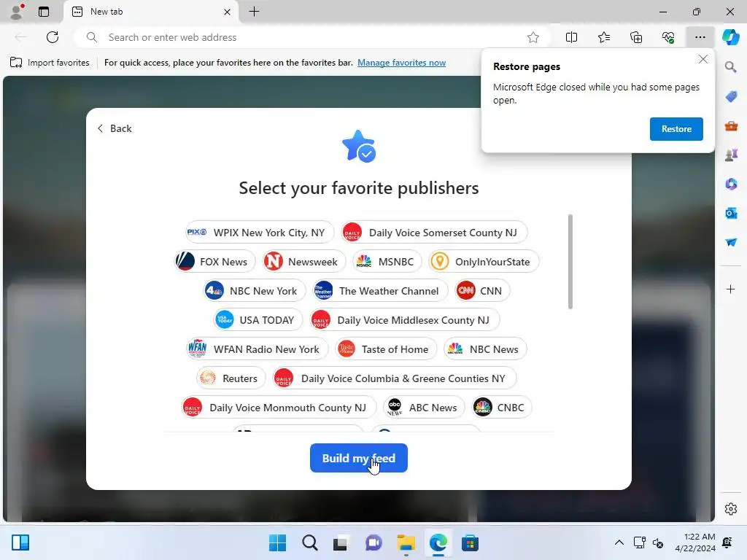Viewport: 747px width, 560px height.
Task: Select The Weather Channel publisher chip
Action: point(379,290)
